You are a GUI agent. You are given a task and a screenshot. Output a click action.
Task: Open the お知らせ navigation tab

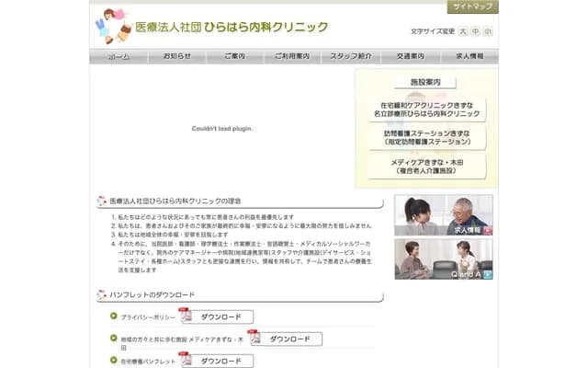[x=176, y=56]
